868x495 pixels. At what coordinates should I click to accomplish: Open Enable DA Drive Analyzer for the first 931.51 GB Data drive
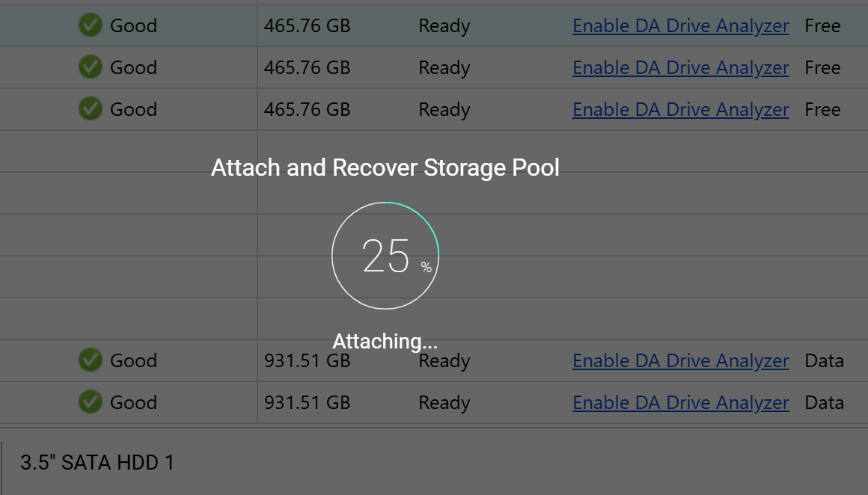(x=680, y=360)
